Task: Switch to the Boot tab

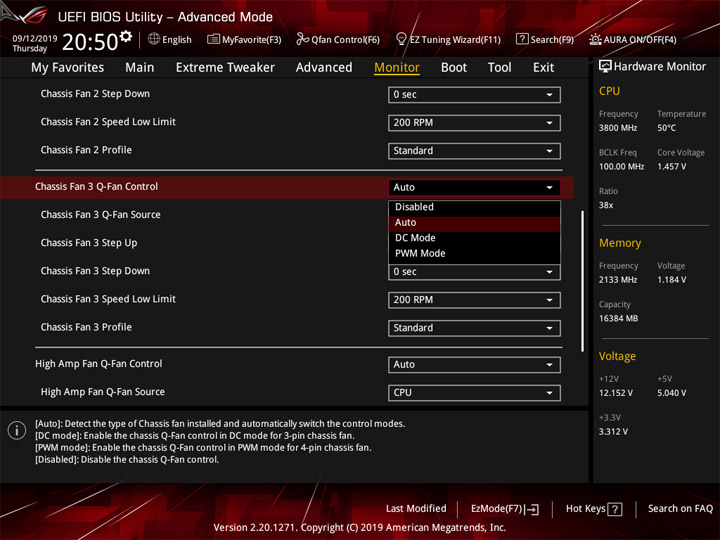Action: tap(454, 68)
